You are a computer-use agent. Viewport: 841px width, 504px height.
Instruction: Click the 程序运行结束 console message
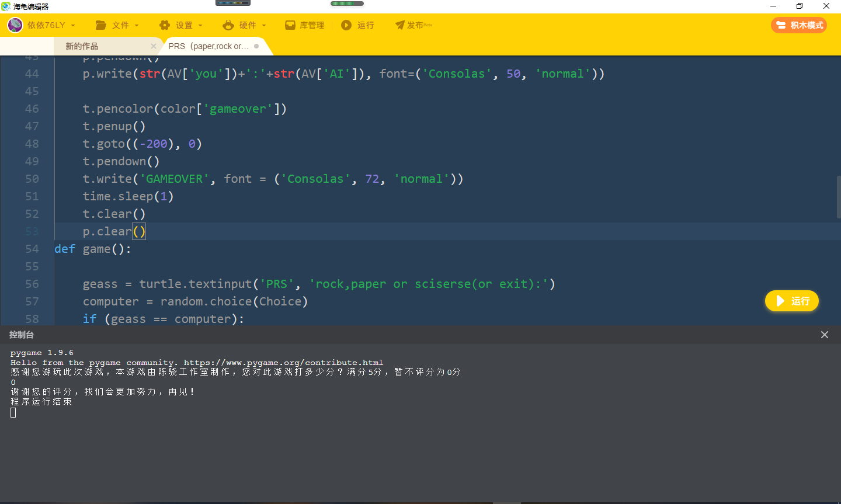click(41, 402)
